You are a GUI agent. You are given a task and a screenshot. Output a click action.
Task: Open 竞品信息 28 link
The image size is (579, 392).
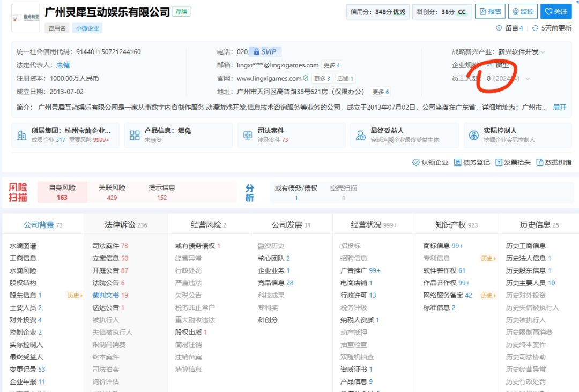coord(276,283)
